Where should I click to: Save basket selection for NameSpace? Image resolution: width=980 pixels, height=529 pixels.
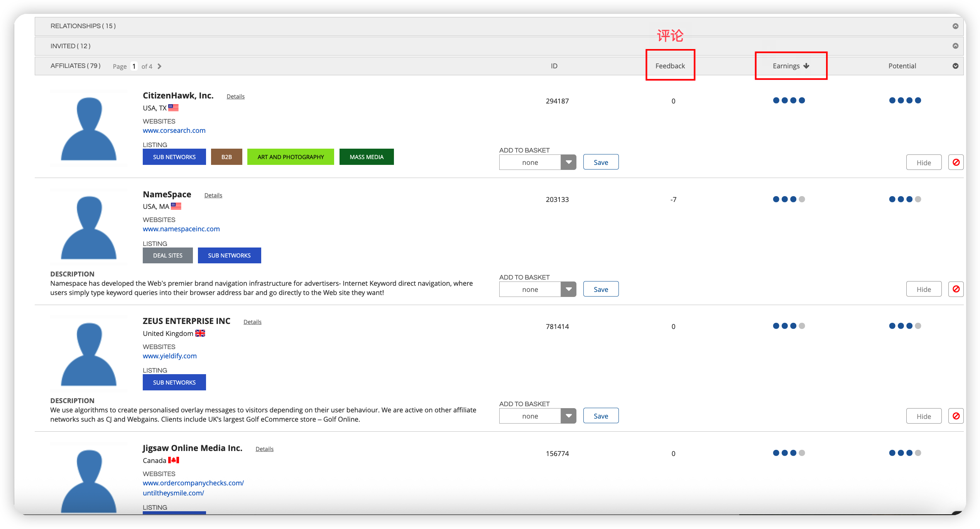(601, 289)
